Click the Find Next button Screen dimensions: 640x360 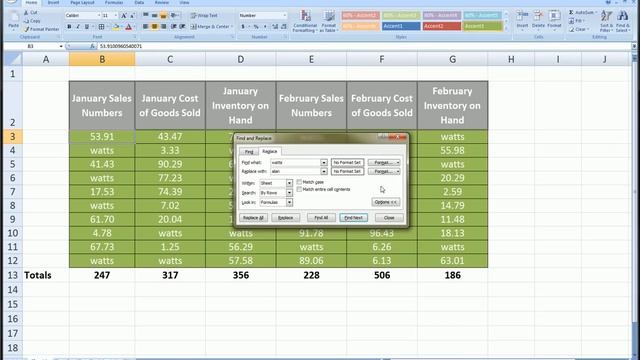(353, 218)
